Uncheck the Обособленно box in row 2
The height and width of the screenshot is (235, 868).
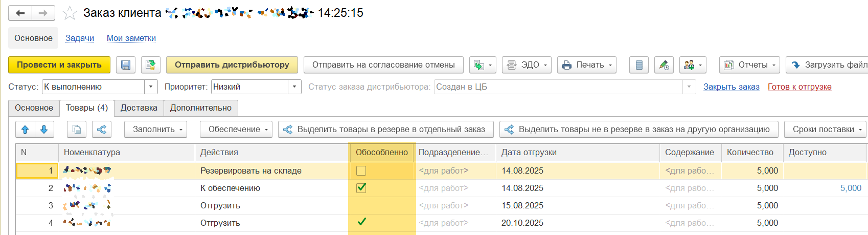tap(361, 188)
